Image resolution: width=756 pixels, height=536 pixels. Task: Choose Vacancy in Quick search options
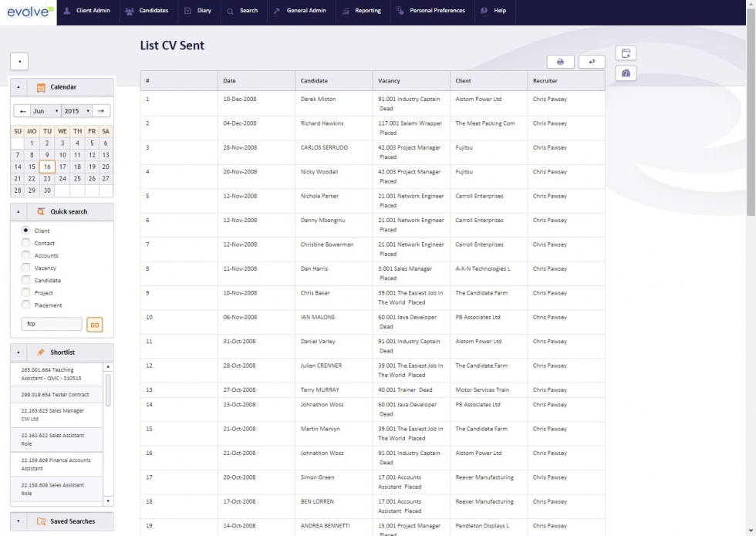pos(24,268)
